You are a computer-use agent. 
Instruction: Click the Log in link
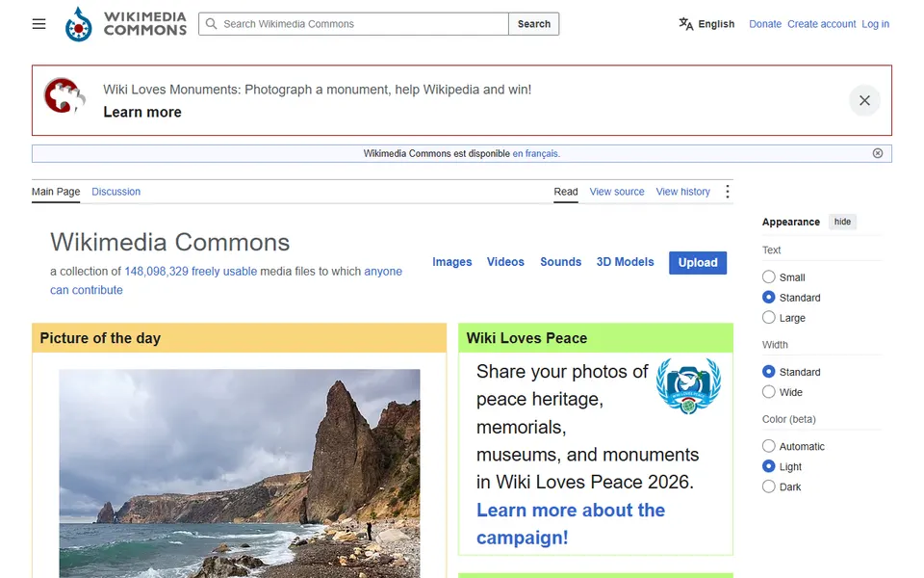click(875, 24)
